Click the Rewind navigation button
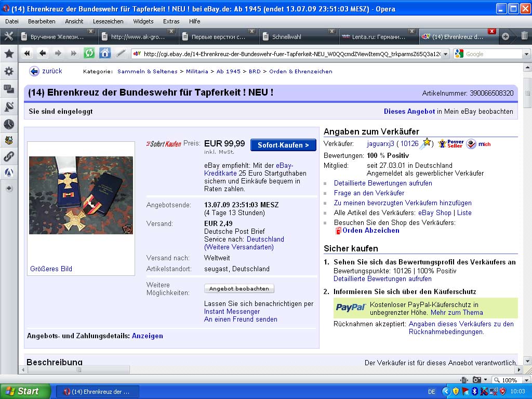The height and width of the screenshot is (399, 532). coord(27,54)
